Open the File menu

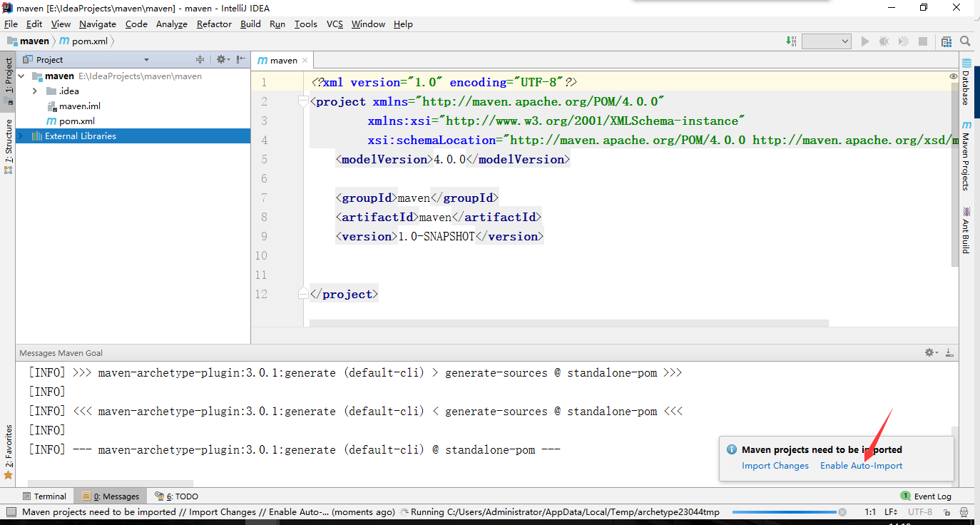point(11,24)
